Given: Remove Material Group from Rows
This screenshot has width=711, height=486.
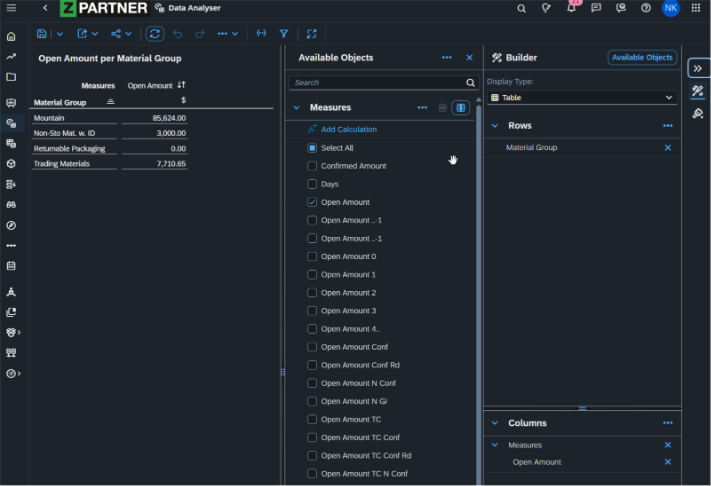Looking at the screenshot, I should 668,148.
